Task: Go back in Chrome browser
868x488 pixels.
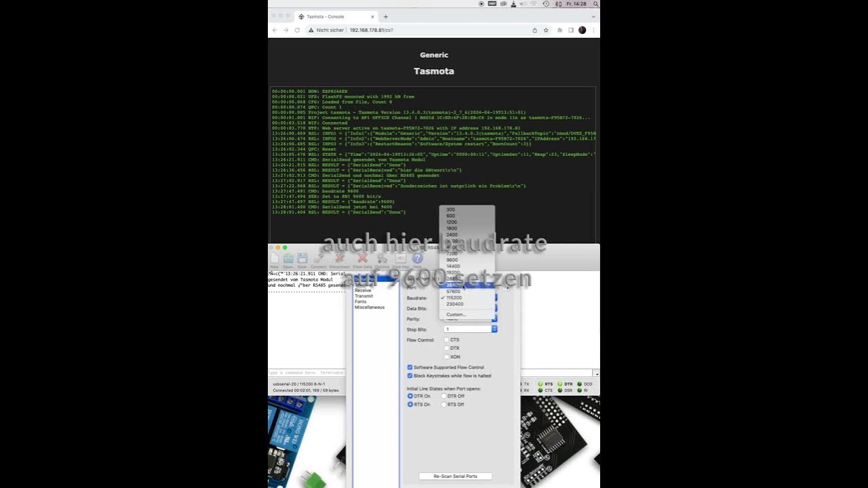Action: [x=275, y=30]
